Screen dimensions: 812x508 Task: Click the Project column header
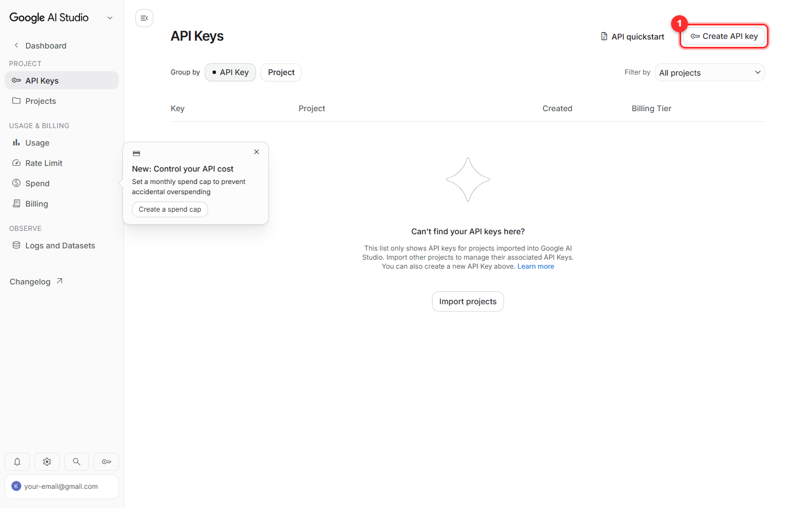point(312,108)
